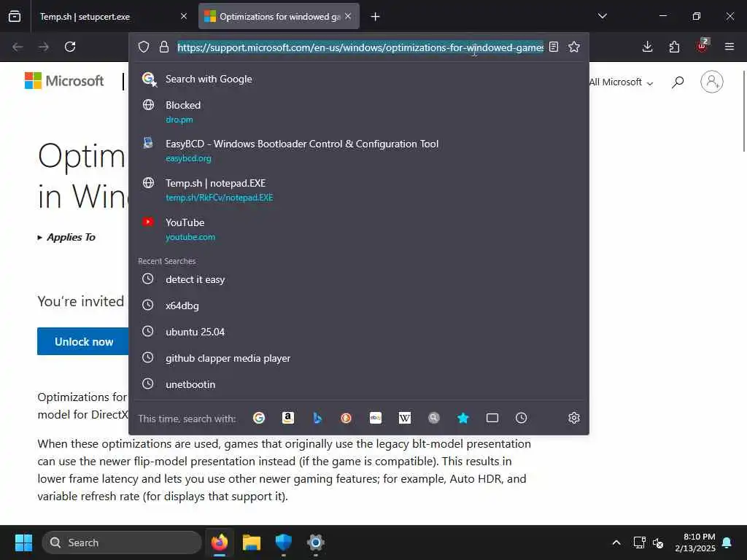This screenshot has height=560, width=747.
Task: Open the Downloads panel icon
Action: point(648,47)
